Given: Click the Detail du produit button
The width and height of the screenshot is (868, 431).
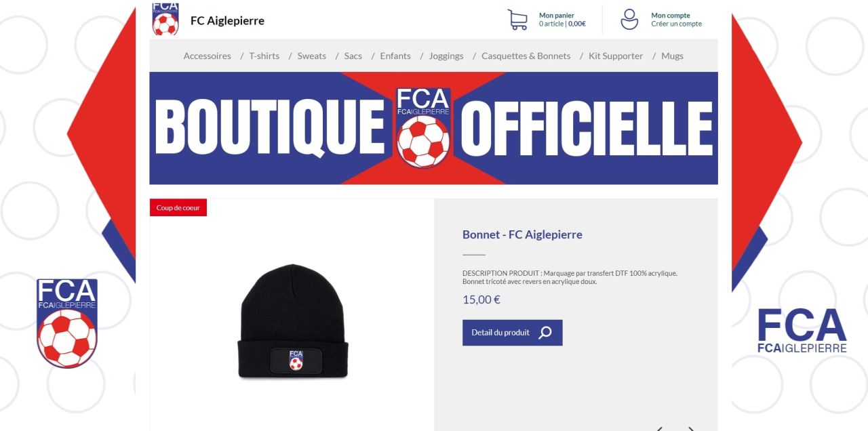Looking at the screenshot, I should click(512, 333).
